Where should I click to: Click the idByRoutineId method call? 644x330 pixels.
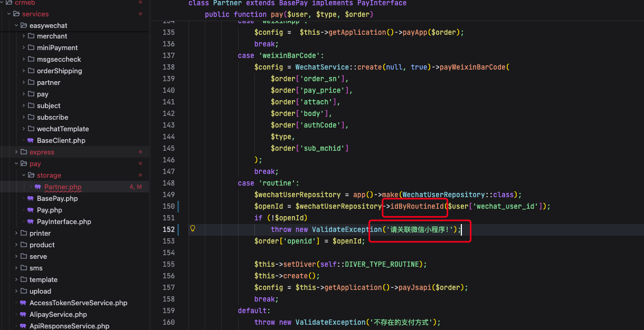point(418,206)
